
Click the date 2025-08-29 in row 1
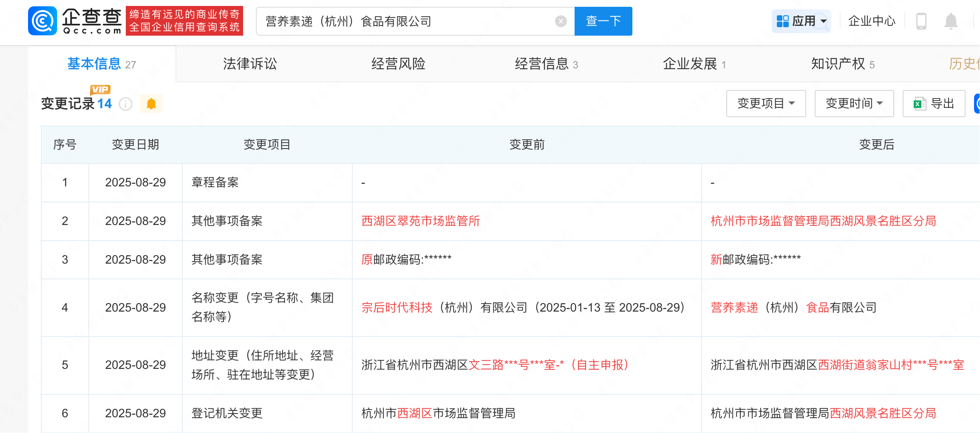point(136,183)
